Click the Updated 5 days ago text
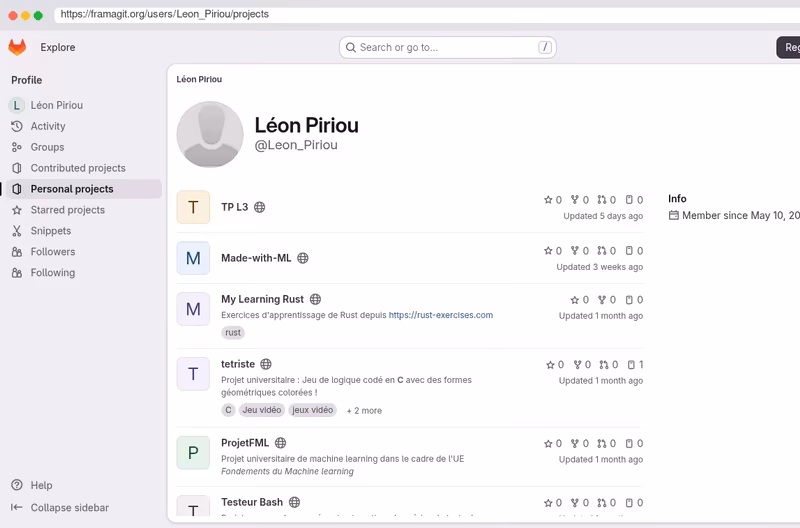Screen dimensions: 800x528 [x=603, y=216]
